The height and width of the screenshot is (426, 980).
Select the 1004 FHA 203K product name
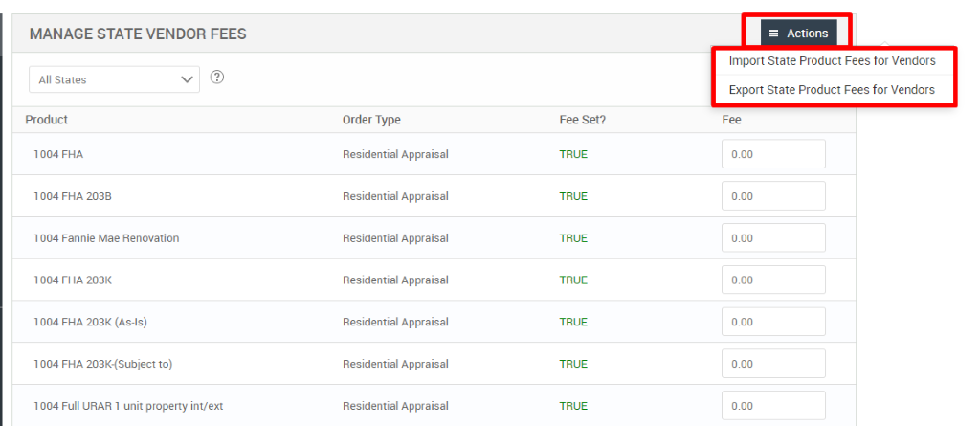[73, 280]
